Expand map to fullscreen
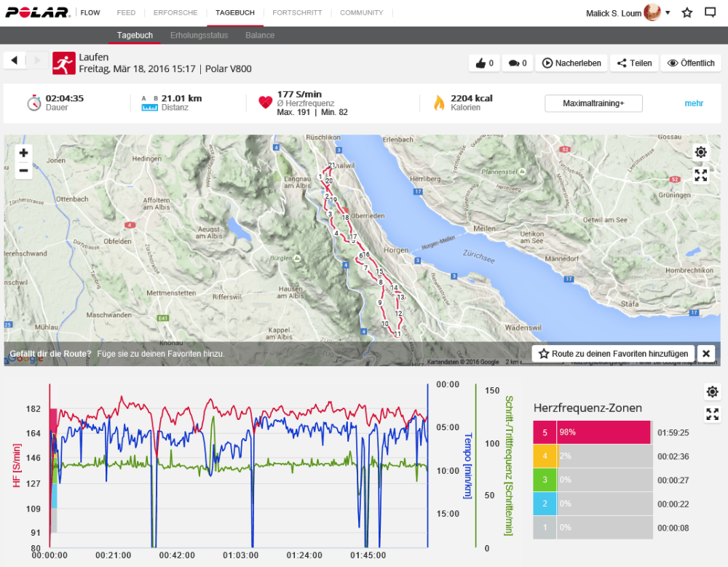 coord(700,175)
